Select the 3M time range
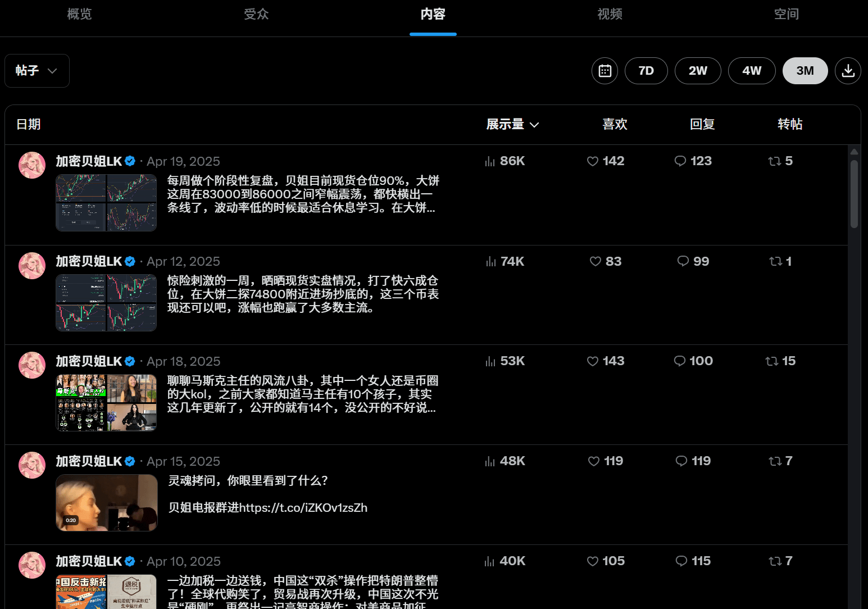 pyautogui.click(x=805, y=71)
